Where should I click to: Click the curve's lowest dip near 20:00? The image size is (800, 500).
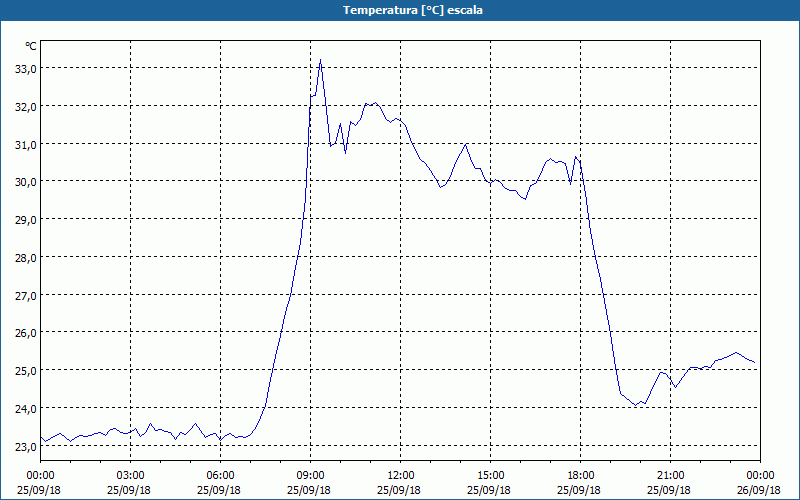[636, 405]
